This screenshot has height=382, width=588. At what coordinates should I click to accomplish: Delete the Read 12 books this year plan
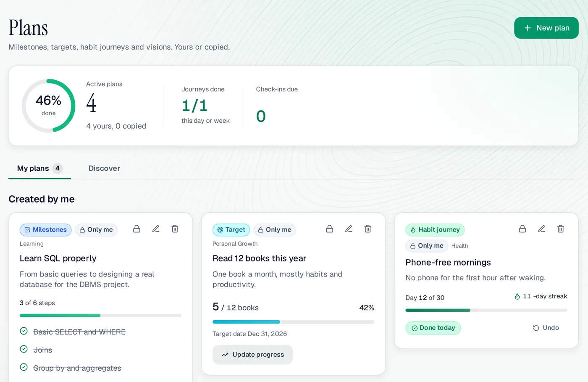[x=368, y=229]
